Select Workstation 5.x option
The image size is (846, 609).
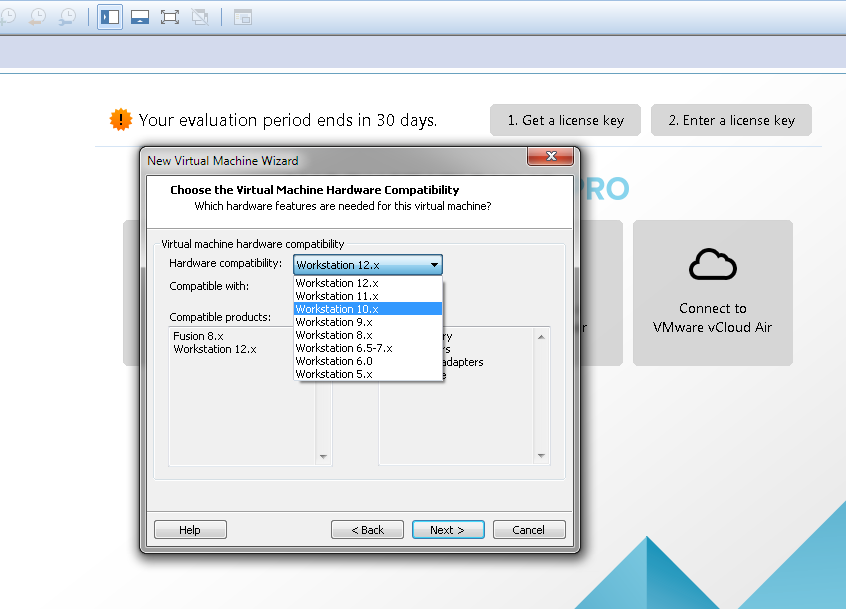coord(368,374)
